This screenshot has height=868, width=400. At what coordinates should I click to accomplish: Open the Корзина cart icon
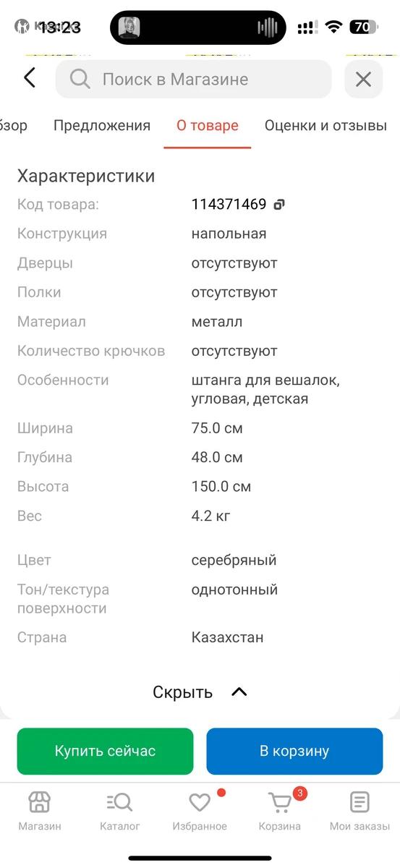point(280,802)
